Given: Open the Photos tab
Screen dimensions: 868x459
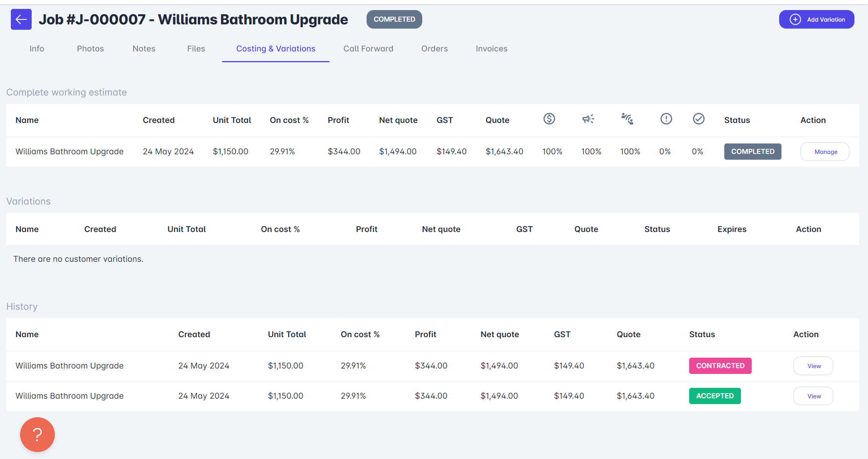Looking at the screenshot, I should 90,49.
